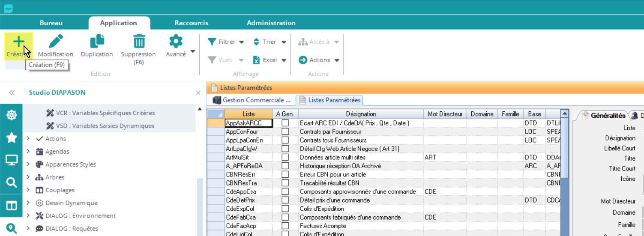Open the Avancé gear tool
The width and height of the screenshot is (644, 236).
click(176, 42)
